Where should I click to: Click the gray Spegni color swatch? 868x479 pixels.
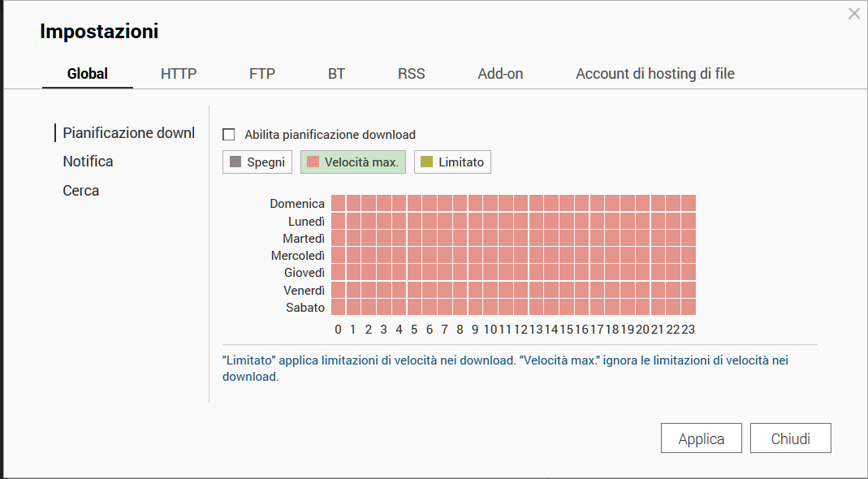(235, 162)
